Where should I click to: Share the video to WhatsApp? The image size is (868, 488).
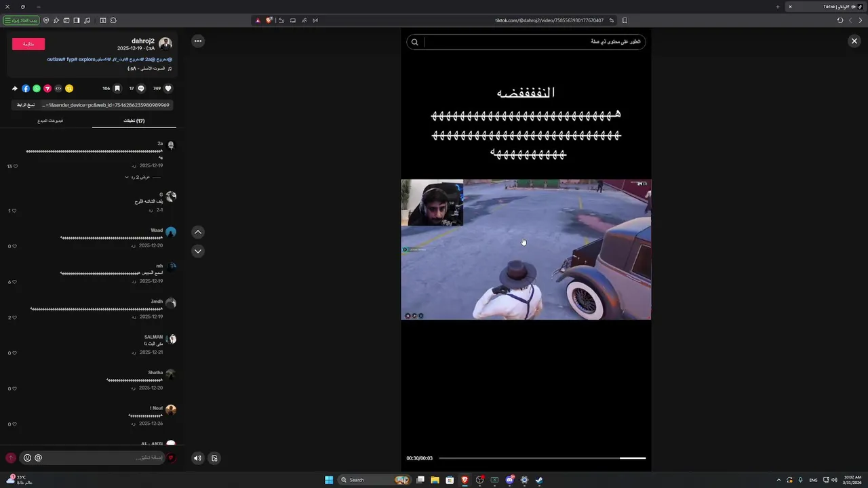point(37,88)
